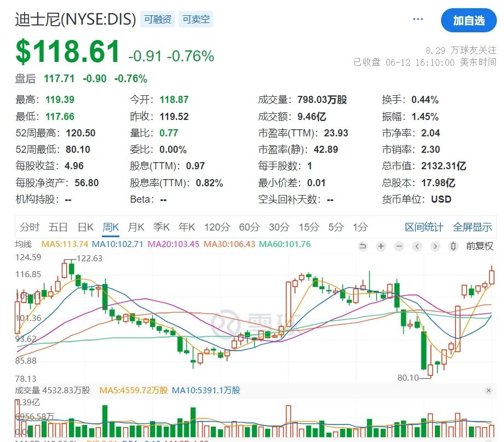Open the 月K chart tab
This screenshot has height=442, width=504.
[136, 227]
